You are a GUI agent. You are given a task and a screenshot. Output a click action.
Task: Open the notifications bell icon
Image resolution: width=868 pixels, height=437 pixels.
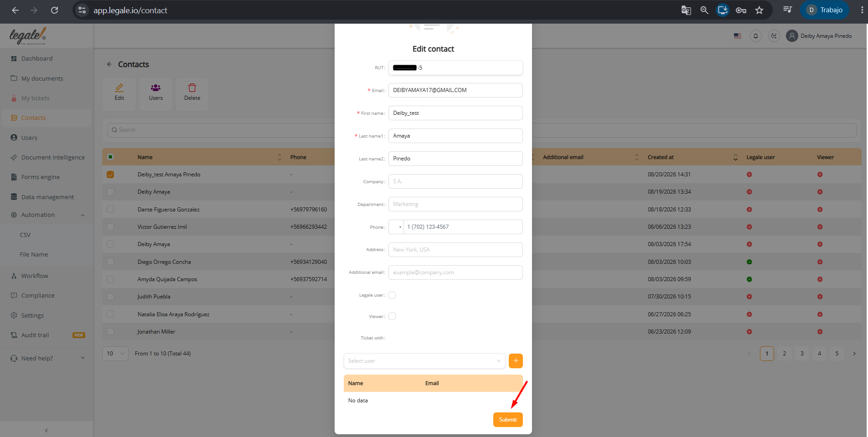(x=755, y=36)
